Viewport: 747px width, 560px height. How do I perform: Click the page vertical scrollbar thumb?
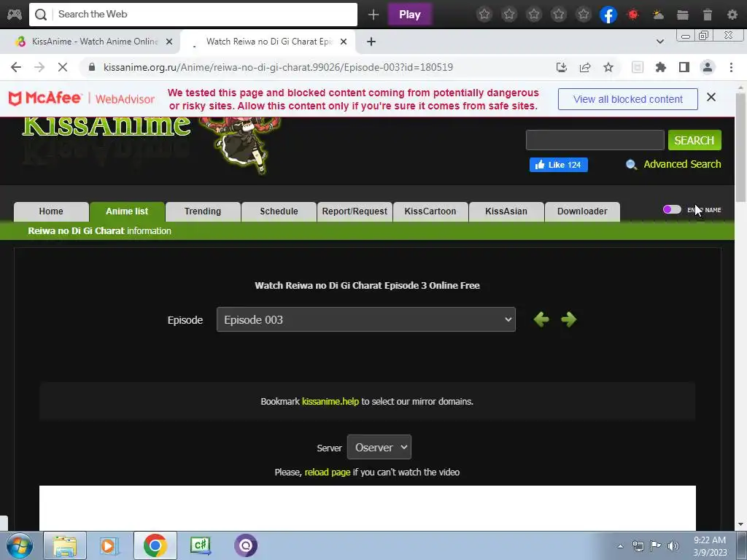[741, 147]
